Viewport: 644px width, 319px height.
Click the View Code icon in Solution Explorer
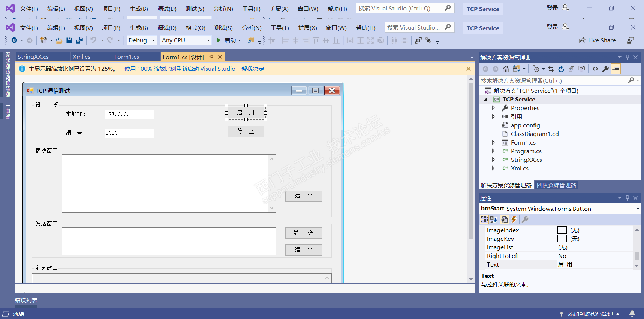coord(595,69)
